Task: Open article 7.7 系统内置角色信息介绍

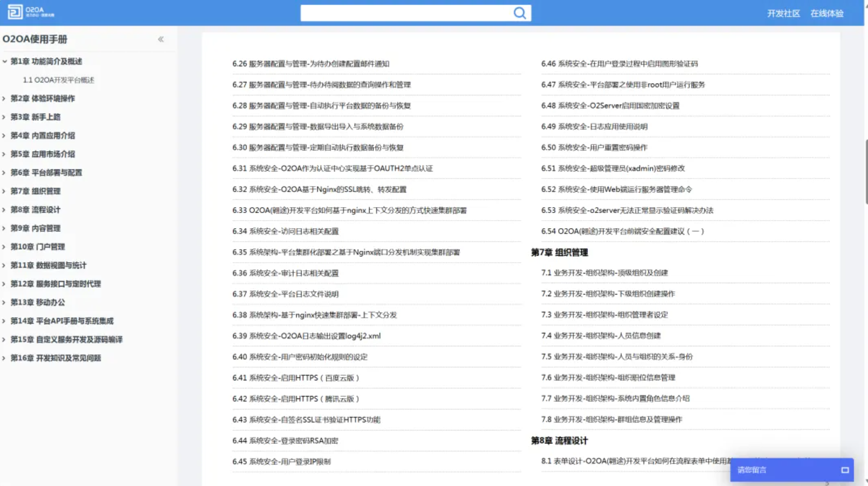Action: (x=615, y=399)
